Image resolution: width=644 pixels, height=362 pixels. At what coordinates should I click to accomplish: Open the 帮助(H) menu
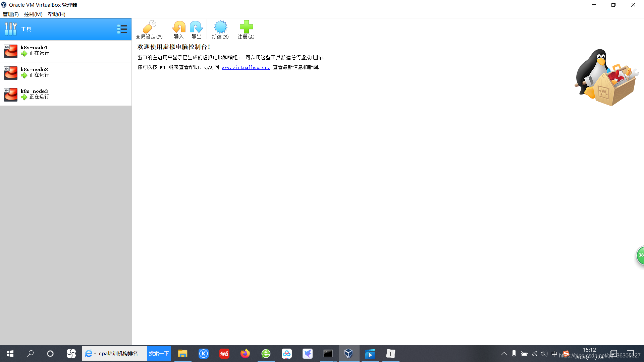pyautogui.click(x=56, y=14)
